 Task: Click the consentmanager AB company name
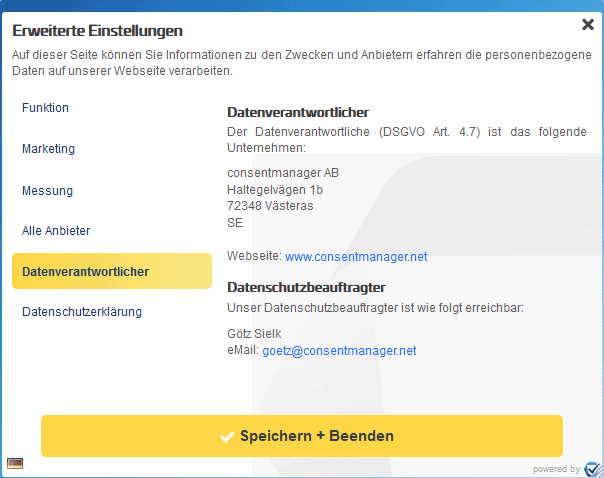283,173
